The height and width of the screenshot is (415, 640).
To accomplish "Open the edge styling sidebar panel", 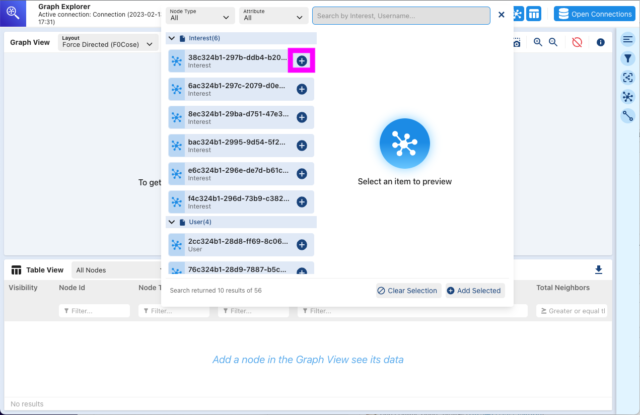I will (627, 116).
